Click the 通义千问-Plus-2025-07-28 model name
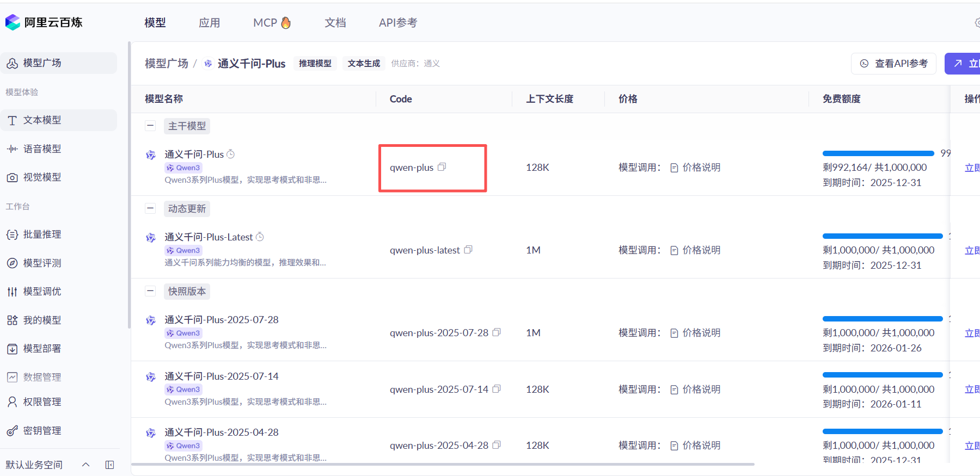Viewport: 980px width, 476px height. click(222, 319)
